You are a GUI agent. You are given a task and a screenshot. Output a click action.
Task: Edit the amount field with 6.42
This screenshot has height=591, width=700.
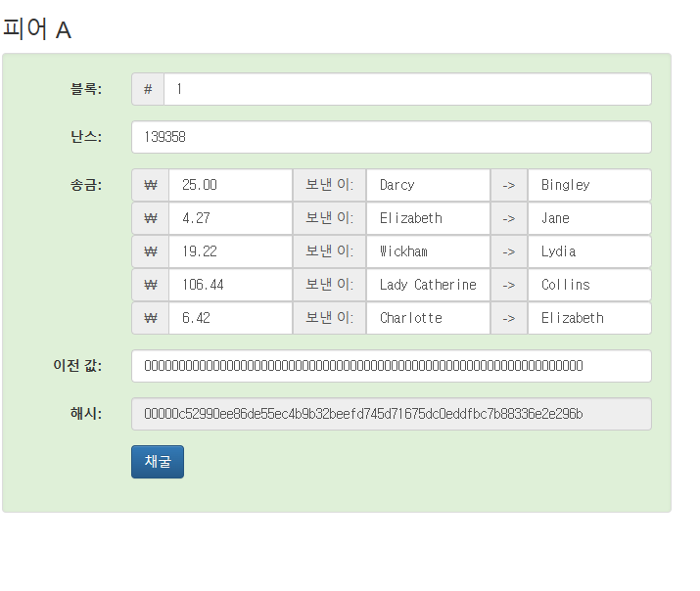230,318
